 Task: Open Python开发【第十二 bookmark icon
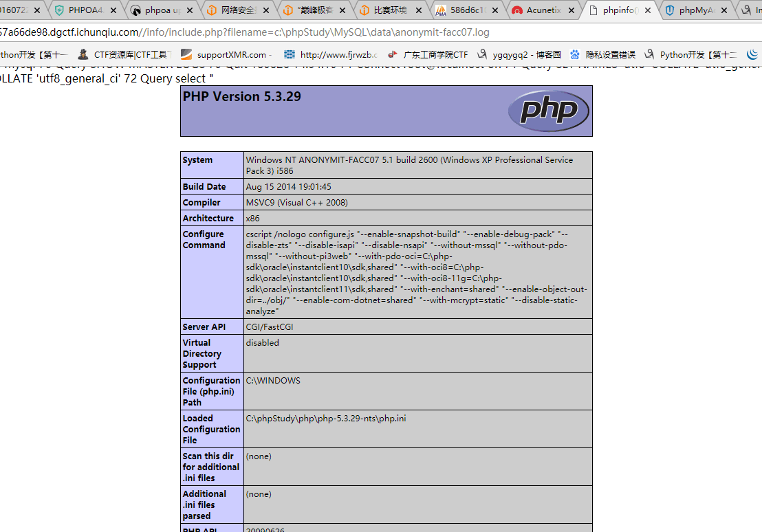coord(649,54)
